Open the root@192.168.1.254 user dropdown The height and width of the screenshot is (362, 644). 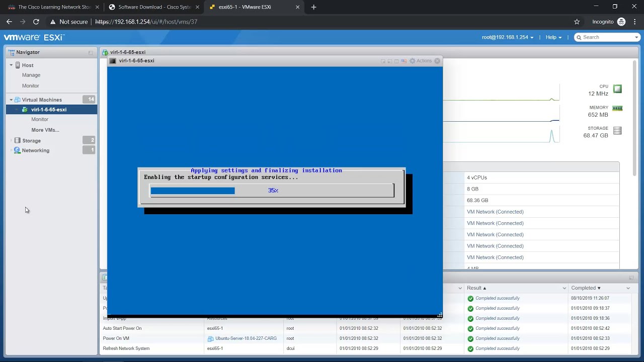pyautogui.click(x=508, y=37)
